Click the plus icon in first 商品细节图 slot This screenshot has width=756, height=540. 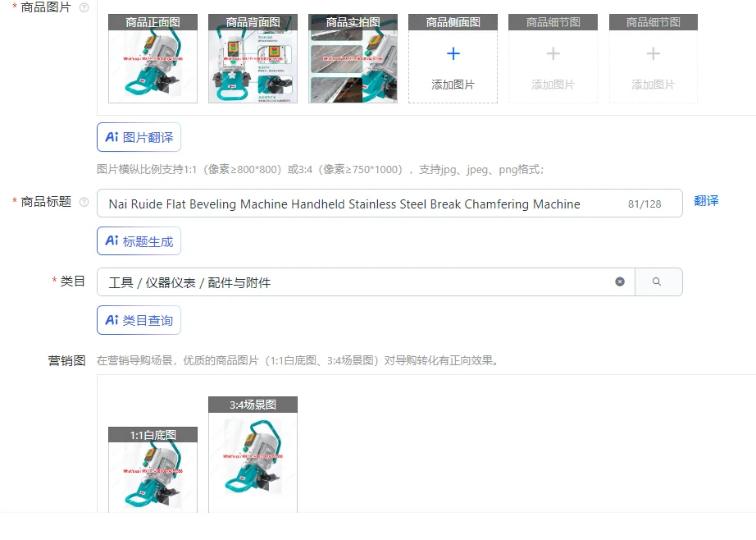[x=553, y=53]
